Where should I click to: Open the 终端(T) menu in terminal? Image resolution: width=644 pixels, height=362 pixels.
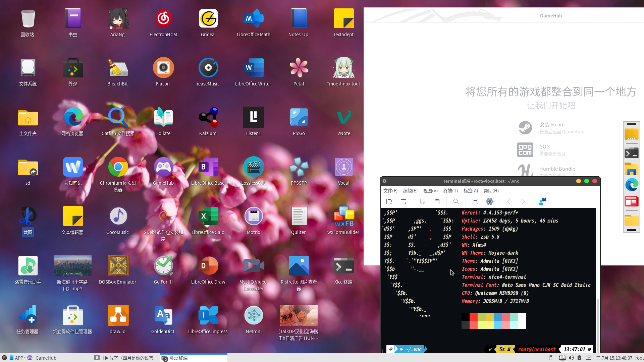[450, 191]
